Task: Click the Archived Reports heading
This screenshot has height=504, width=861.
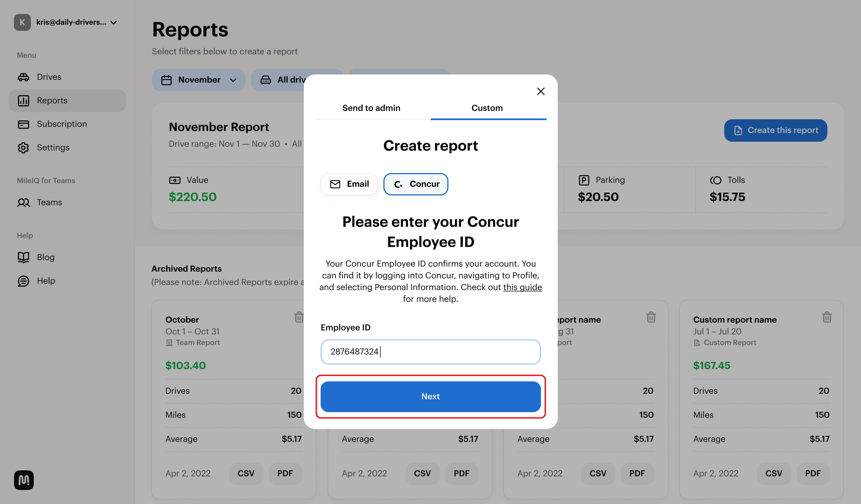Action: [187, 269]
